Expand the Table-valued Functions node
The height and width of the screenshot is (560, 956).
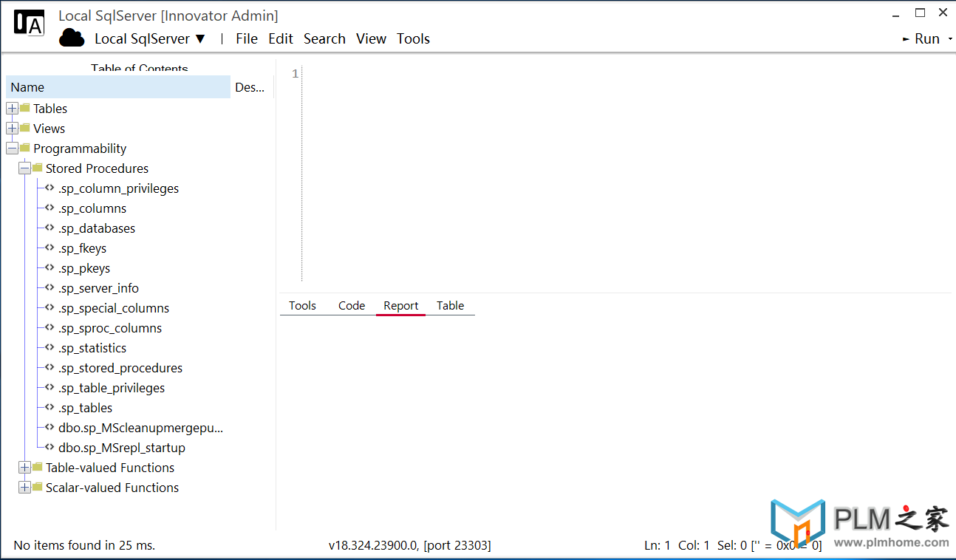pyautogui.click(x=24, y=468)
